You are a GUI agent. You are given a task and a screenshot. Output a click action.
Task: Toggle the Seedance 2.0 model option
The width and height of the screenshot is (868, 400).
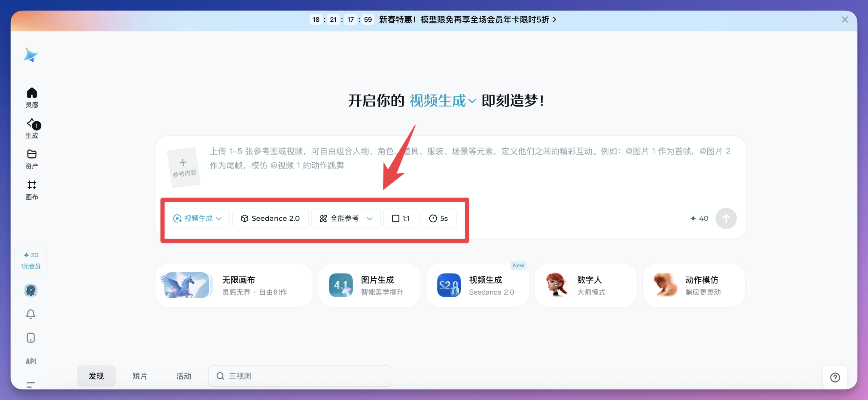click(x=270, y=218)
